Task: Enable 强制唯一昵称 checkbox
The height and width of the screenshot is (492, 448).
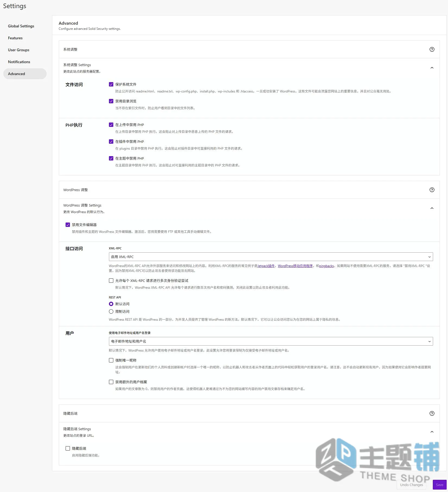Action: point(111,360)
